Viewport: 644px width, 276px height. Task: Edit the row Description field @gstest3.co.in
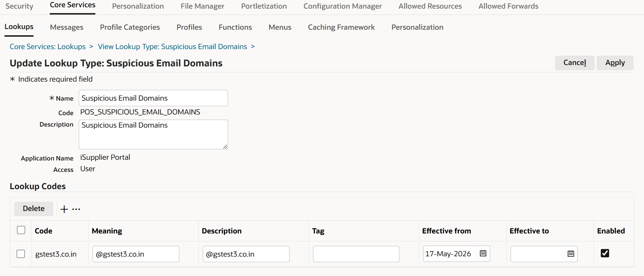tap(246, 254)
